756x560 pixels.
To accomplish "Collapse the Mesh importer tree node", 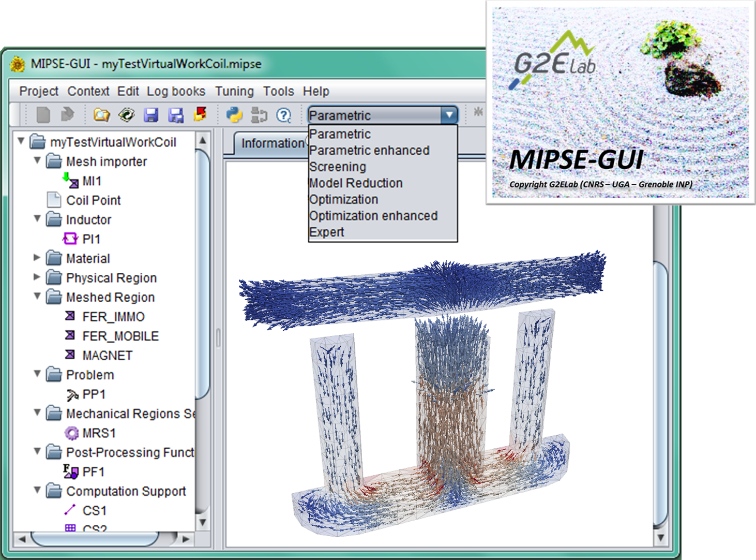I will coord(37,160).
